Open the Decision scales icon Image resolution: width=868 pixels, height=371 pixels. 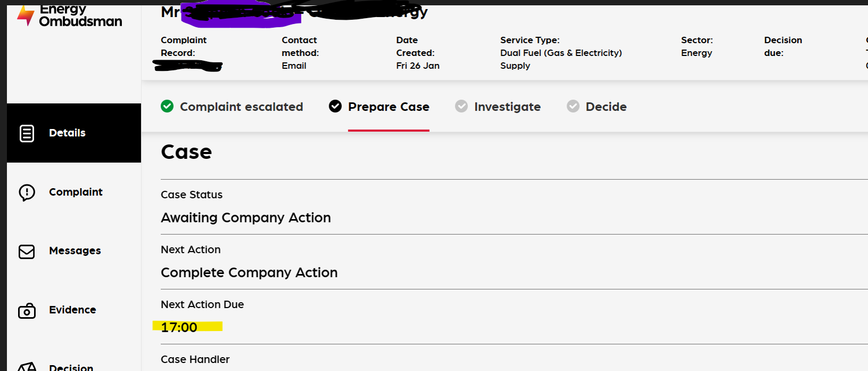point(27,367)
